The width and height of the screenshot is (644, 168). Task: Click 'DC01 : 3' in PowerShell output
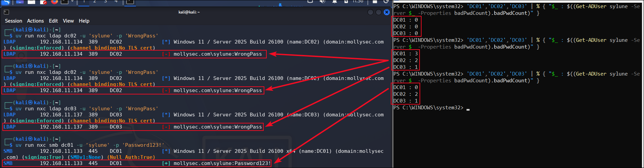tap(406, 54)
